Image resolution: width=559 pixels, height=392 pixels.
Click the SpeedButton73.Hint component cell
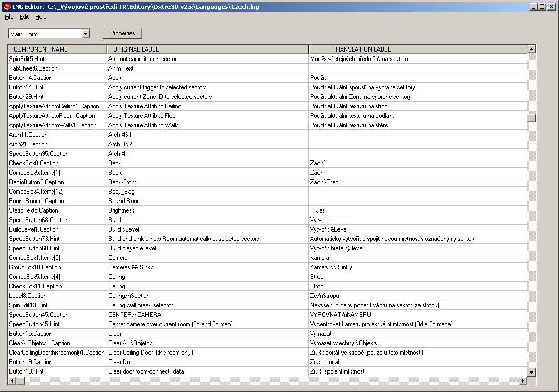57,239
